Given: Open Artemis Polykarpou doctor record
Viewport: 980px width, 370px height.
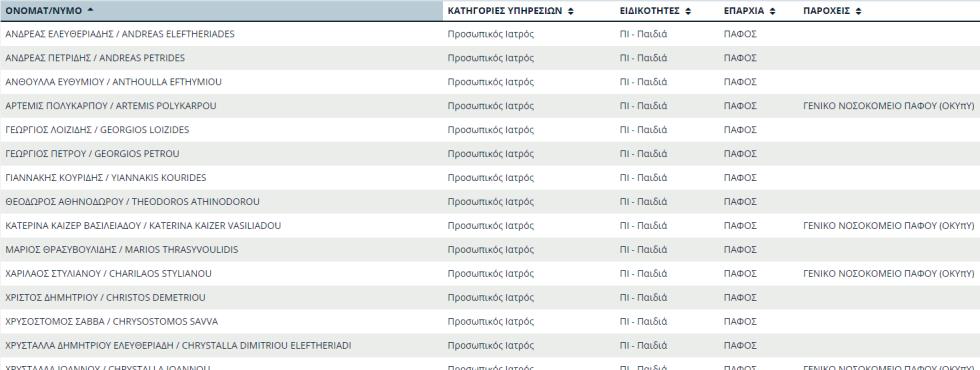Looking at the screenshot, I should tap(111, 106).
